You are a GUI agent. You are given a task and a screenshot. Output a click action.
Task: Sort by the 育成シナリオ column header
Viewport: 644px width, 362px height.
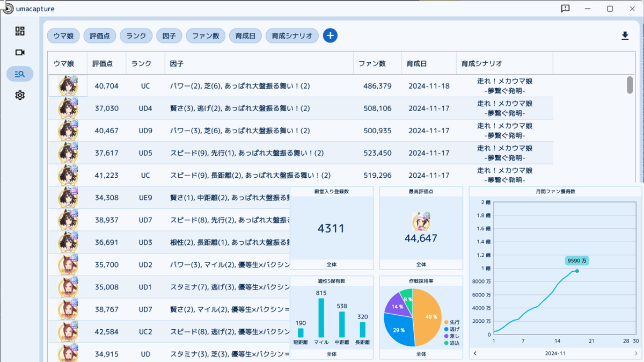(504, 63)
